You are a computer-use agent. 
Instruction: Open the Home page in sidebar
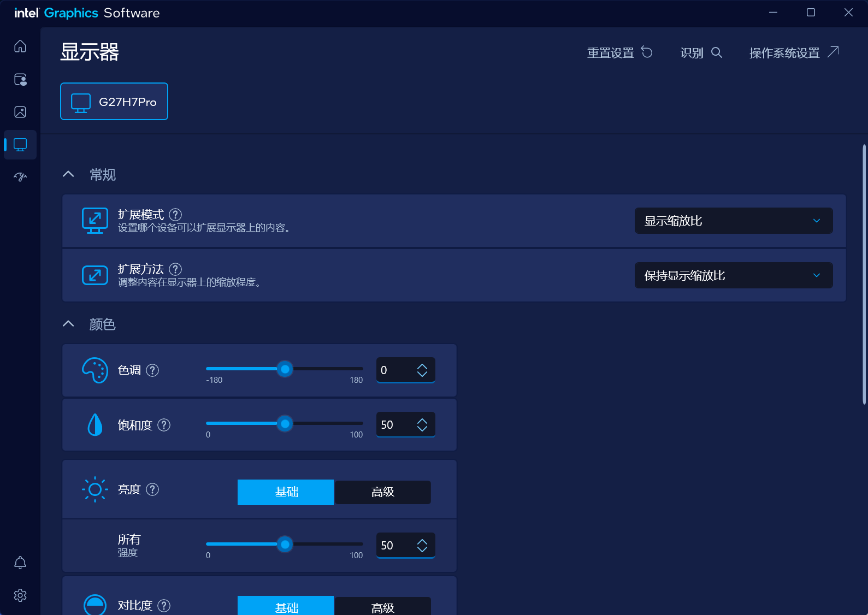[x=20, y=46]
